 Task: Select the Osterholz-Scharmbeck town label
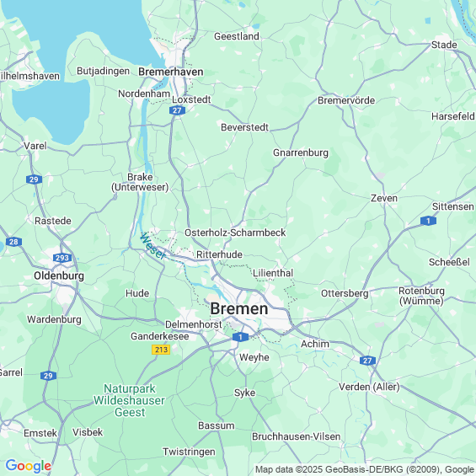[x=235, y=233]
